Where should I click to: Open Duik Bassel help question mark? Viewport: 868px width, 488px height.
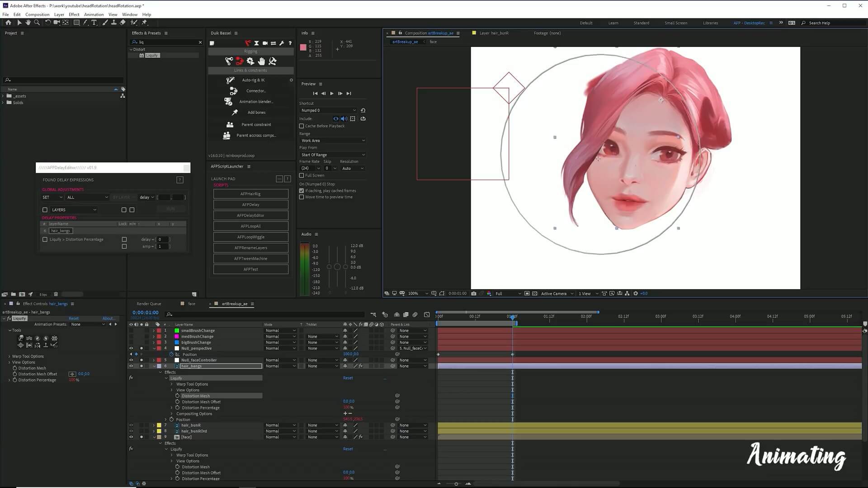coord(290,43)
